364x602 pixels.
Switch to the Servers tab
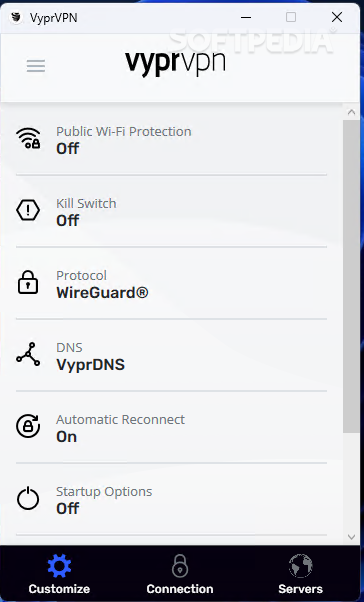coord(301,574)
